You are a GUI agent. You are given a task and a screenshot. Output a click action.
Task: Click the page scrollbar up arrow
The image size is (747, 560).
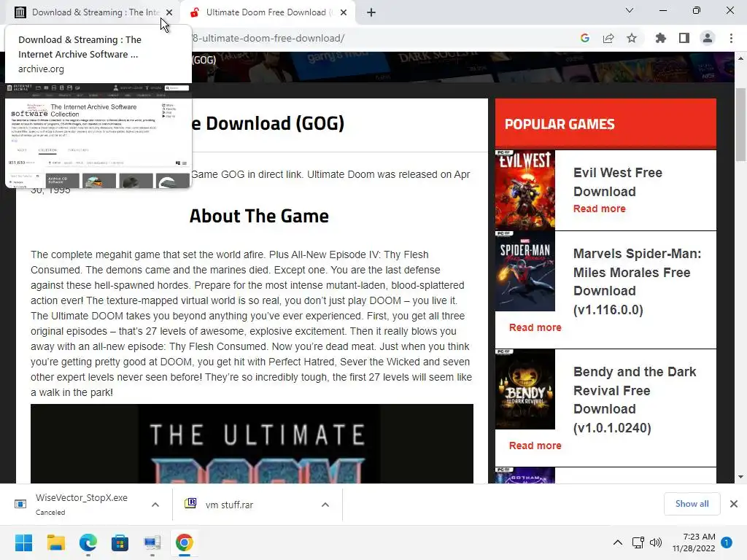[741, 58]
